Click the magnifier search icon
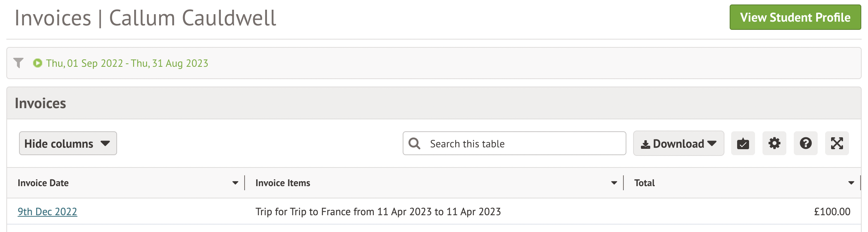 click(414, 144)
